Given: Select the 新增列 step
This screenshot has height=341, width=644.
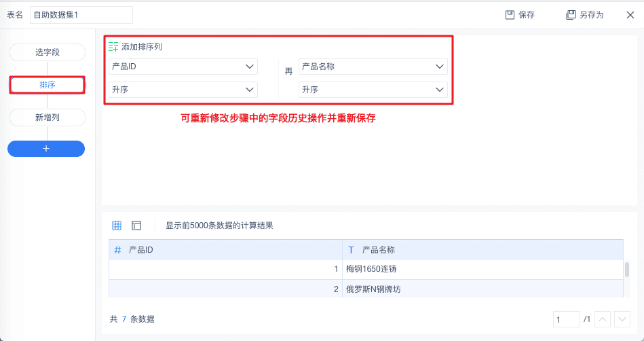Looking at the screenshot, I should pos(48,118).
